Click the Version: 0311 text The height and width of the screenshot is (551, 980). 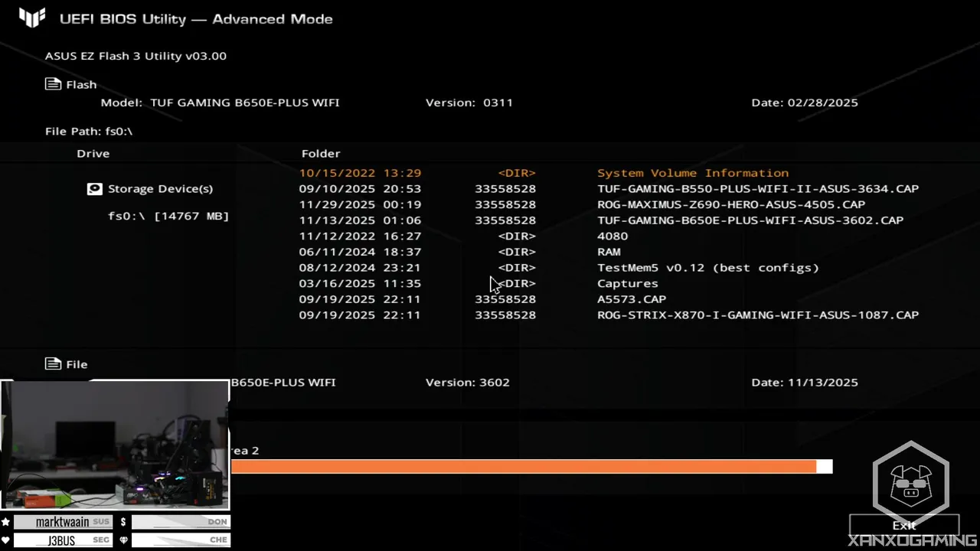pyautogui.click(x=469, y=103)
